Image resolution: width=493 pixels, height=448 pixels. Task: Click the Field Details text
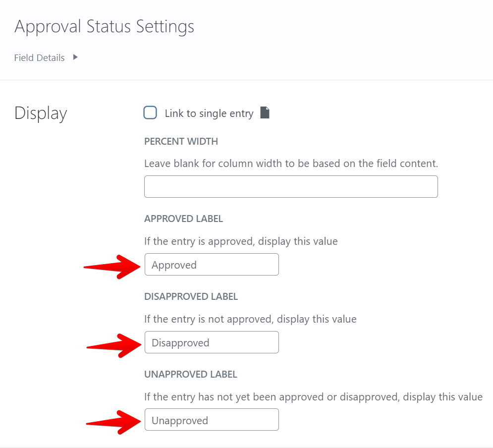coord(40,58)
